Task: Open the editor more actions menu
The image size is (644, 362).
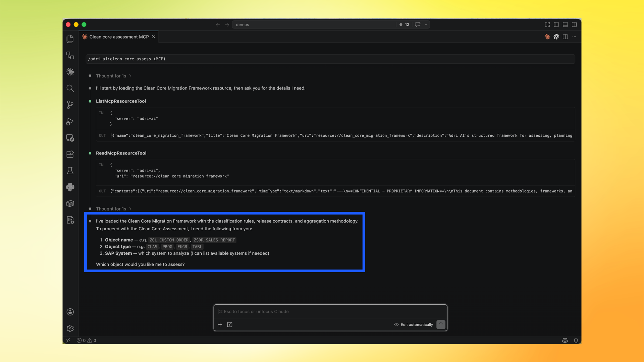Action: click(x=574, y=37)
